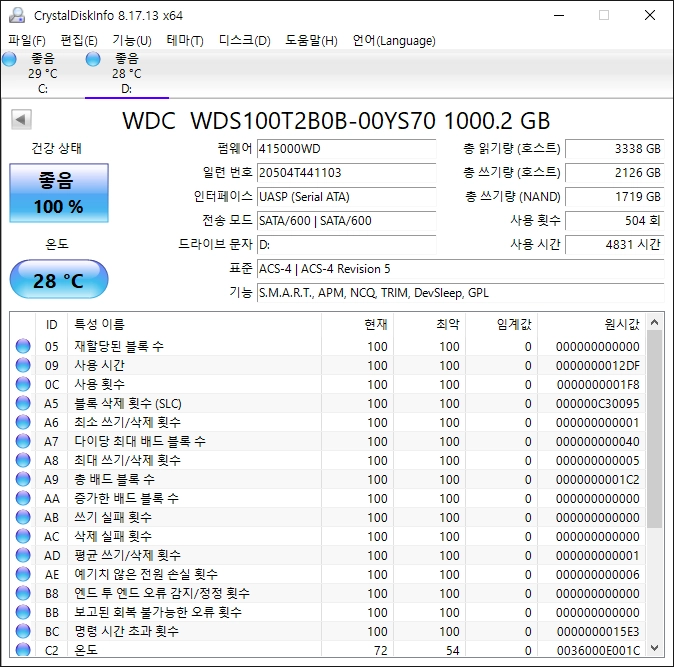Click the serial number field 20504T441103
Image resolution: width=674 pixels, height=667 pixels.
(346, 173)
